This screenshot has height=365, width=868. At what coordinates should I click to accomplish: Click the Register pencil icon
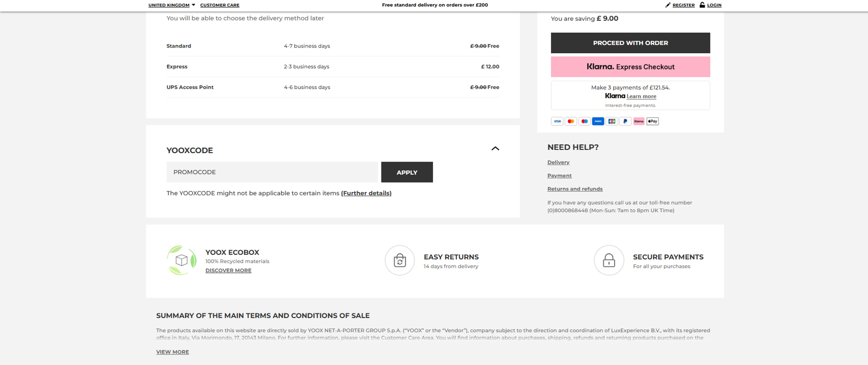(x=668, y=5)
